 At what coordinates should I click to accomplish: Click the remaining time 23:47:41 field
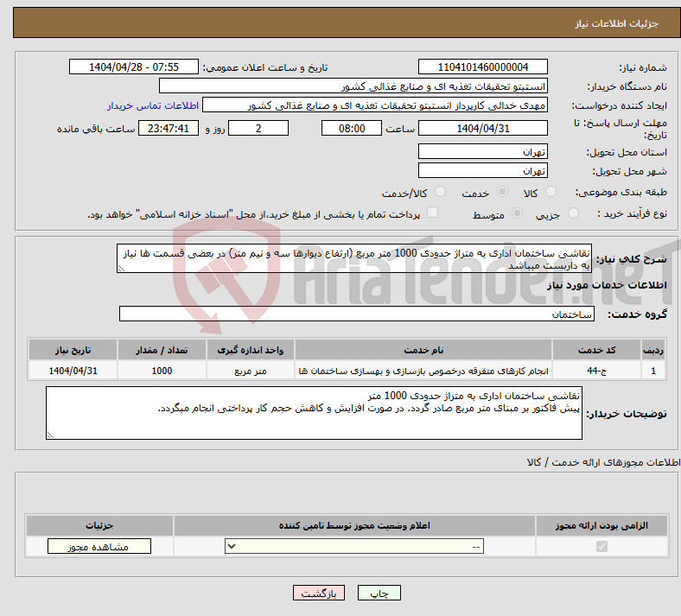tap(169, 128)
